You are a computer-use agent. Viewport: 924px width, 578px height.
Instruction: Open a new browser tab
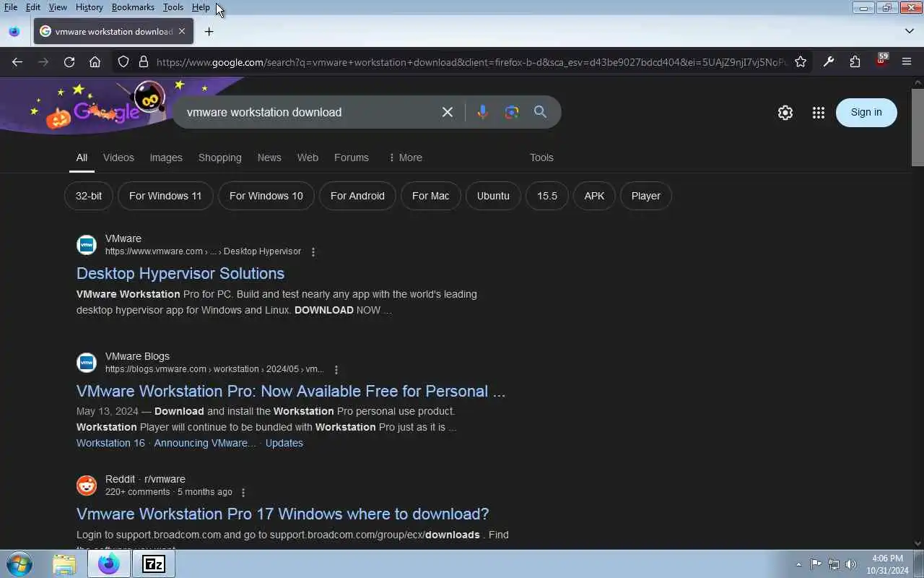209,32
